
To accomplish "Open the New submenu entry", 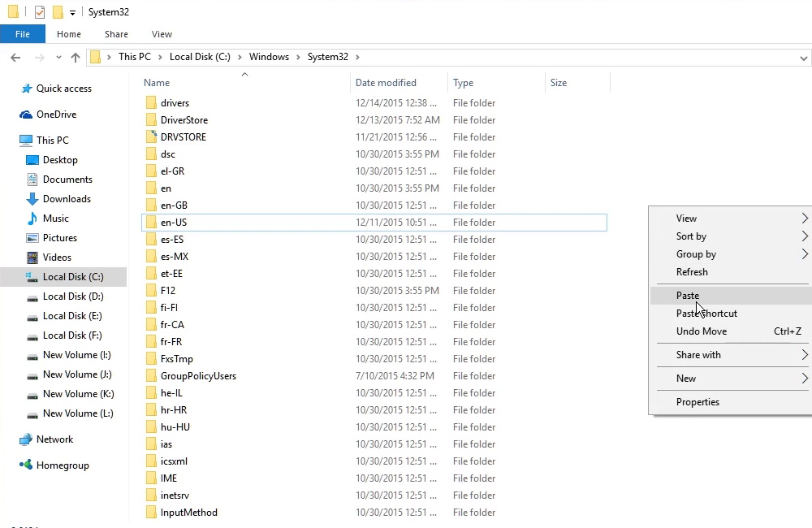I will 730,379.
